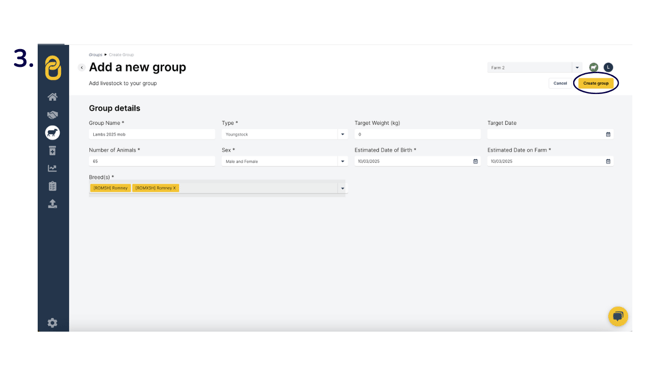
Task: Click the Cancel button
Action: [x=560, y=83]
